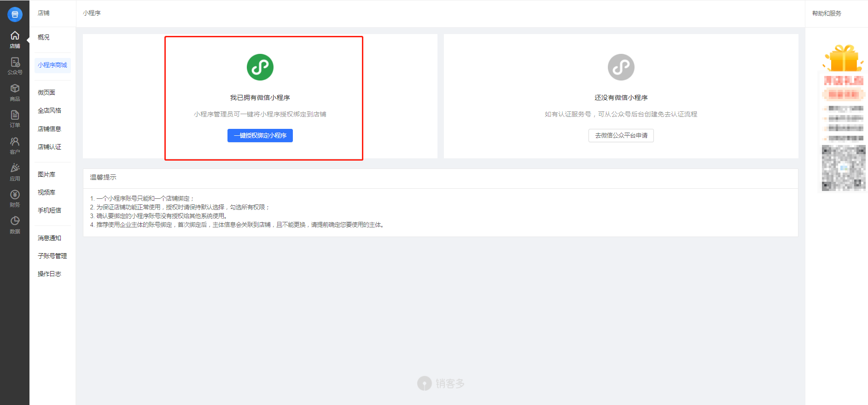Open the 公众号 sidebar icon
The width and height of the screenshot is (868, 405).
point(15,63)
